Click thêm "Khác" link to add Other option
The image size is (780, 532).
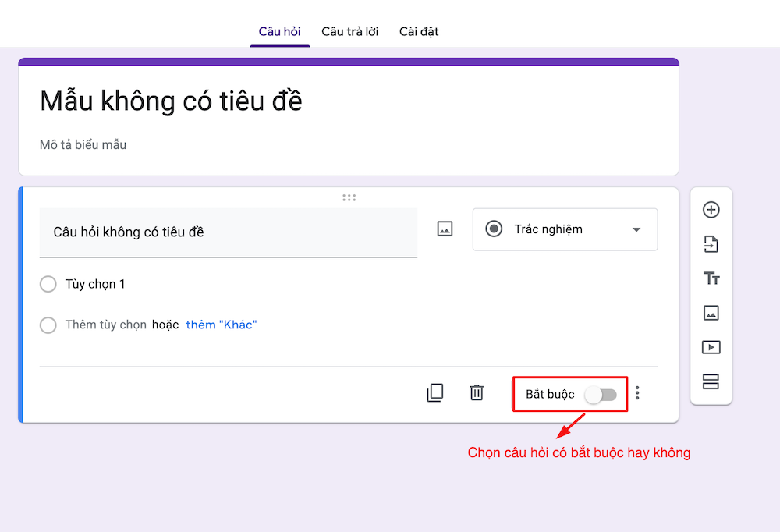pos(221,325)
